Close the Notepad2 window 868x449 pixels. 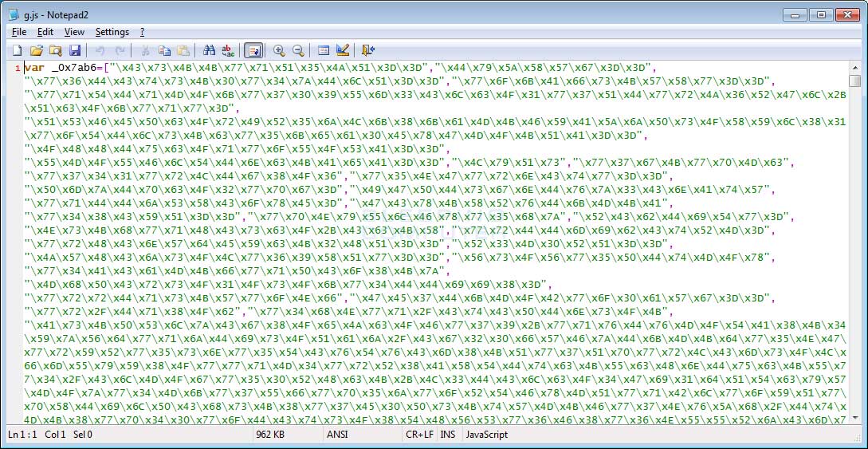(848, 15)
